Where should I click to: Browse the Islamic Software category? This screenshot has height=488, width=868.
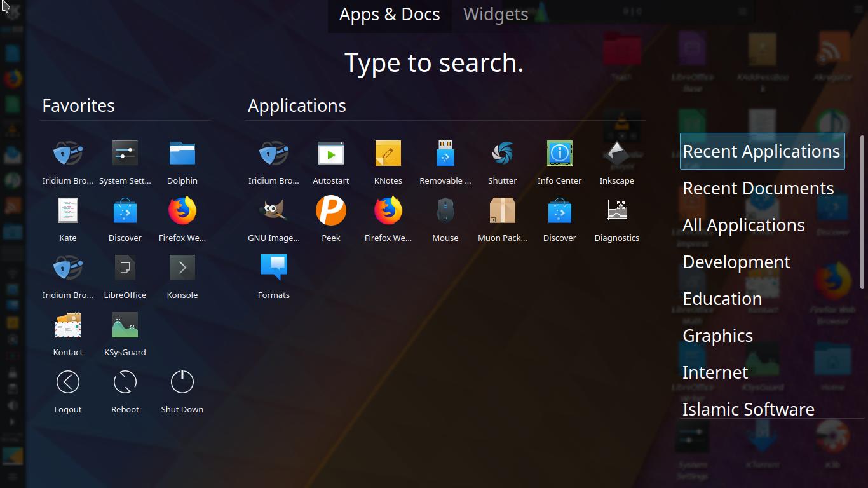pos(748,409)
